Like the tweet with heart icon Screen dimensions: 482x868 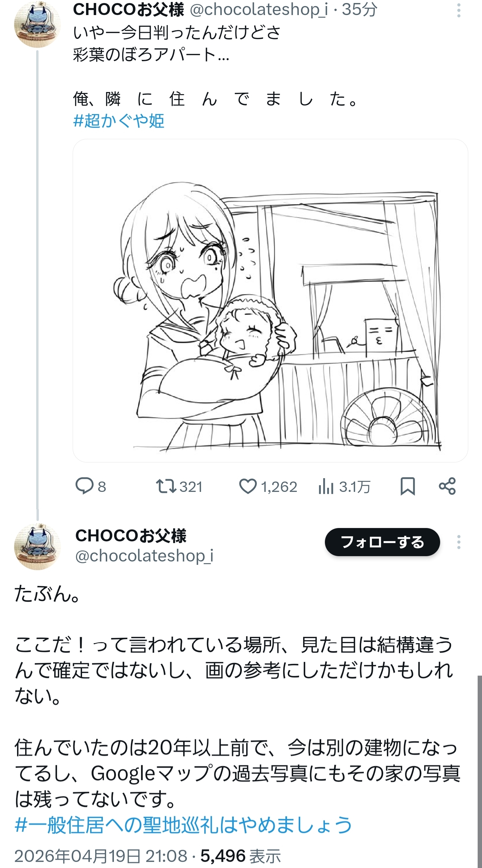pyautogui.click(x=248, y=486)
